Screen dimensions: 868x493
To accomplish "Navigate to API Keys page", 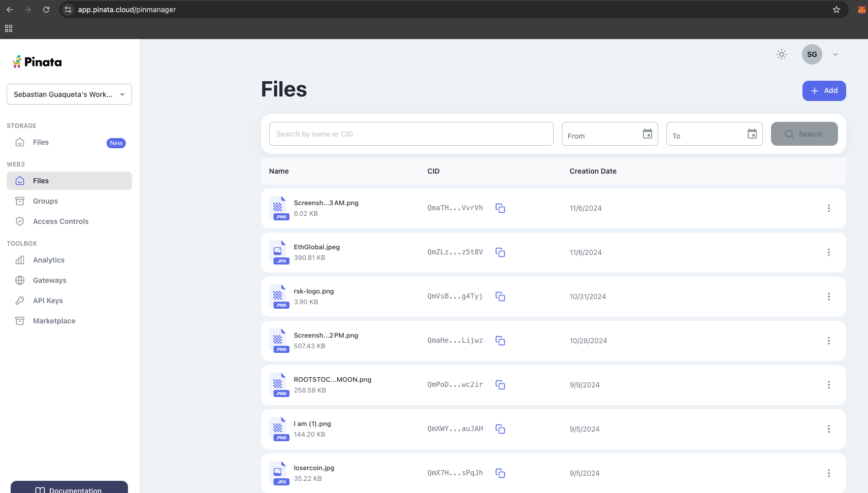I will pos(48,301).
